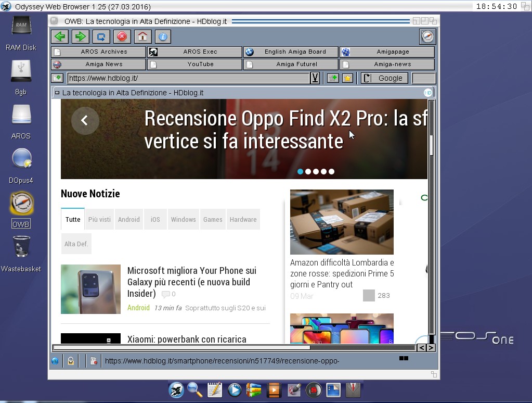This screenshot has height=403, width=532.
Task: Reload the current page
Action: [x=101, y=36]
